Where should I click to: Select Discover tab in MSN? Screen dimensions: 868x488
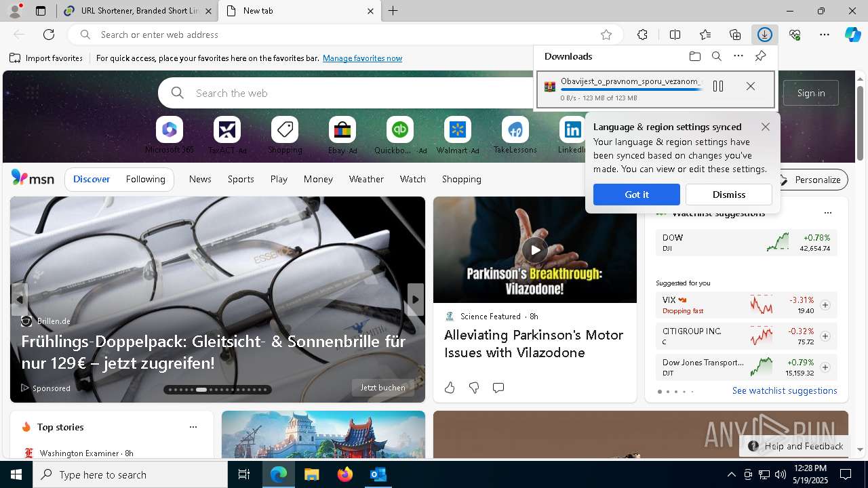[92, 179]
